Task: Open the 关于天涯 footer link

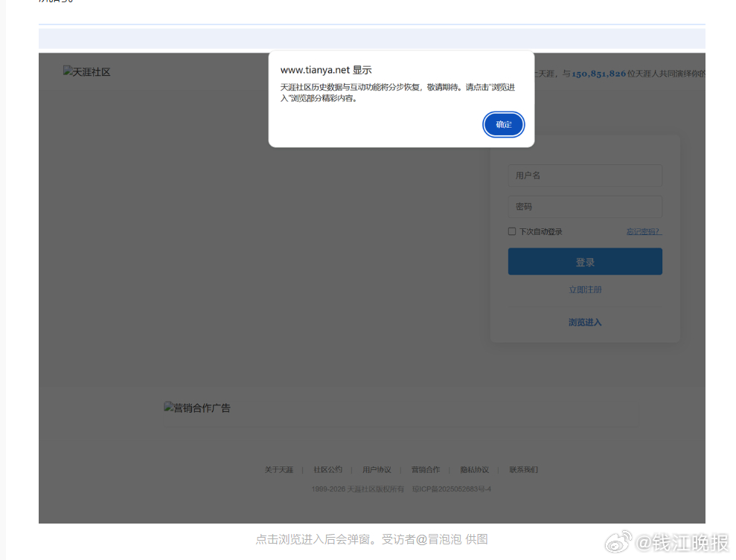Action: [279, 469]
